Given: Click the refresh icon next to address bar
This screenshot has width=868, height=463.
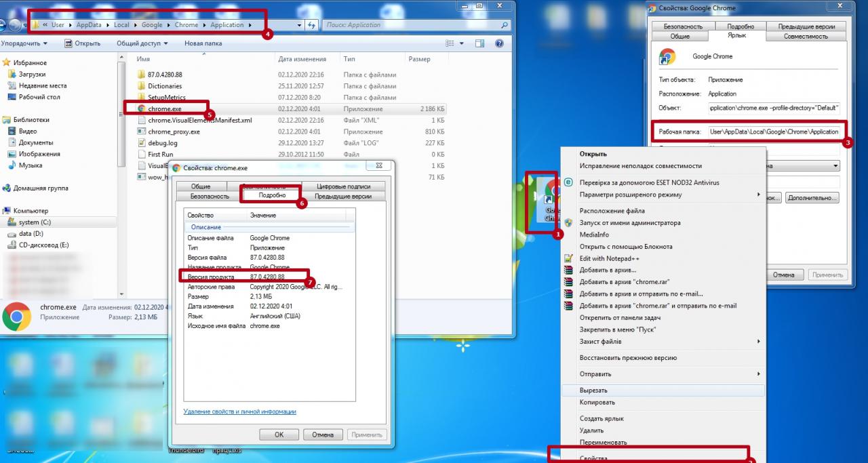Looking at the screenshot, I should [x=312, y=25].
